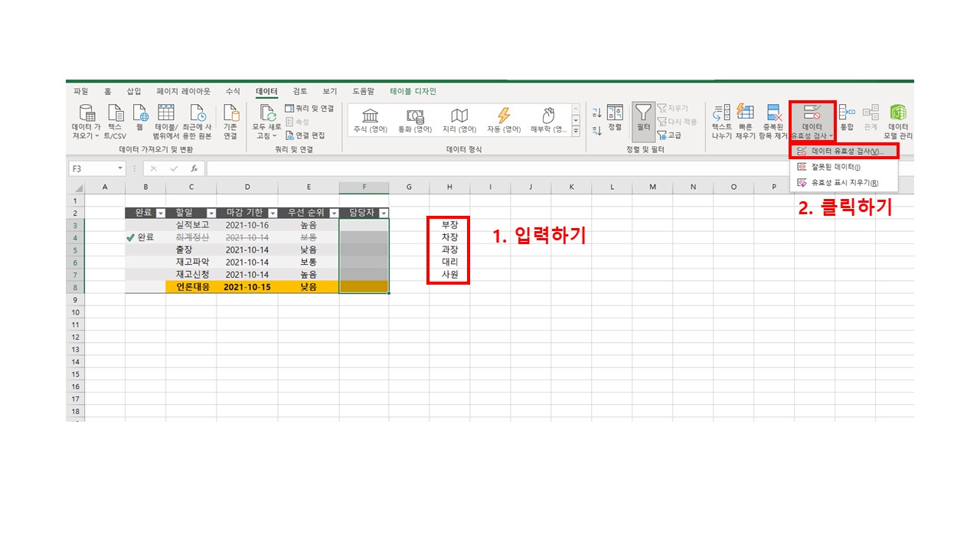Switch to the 테이블 디자인 tab
The image size is (980, 551).
pyautogui.click(x=413, y=91)
